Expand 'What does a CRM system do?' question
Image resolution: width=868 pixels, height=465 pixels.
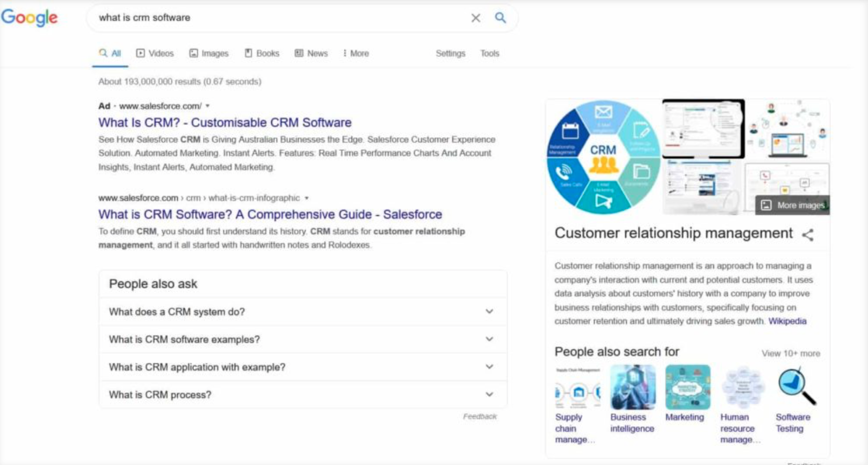[x=303, y=311]
